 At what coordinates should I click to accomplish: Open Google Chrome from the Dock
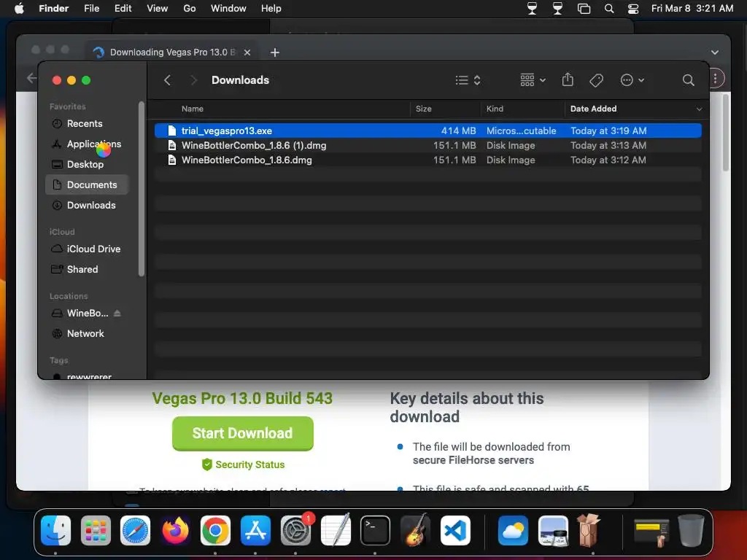pos(215,531)
